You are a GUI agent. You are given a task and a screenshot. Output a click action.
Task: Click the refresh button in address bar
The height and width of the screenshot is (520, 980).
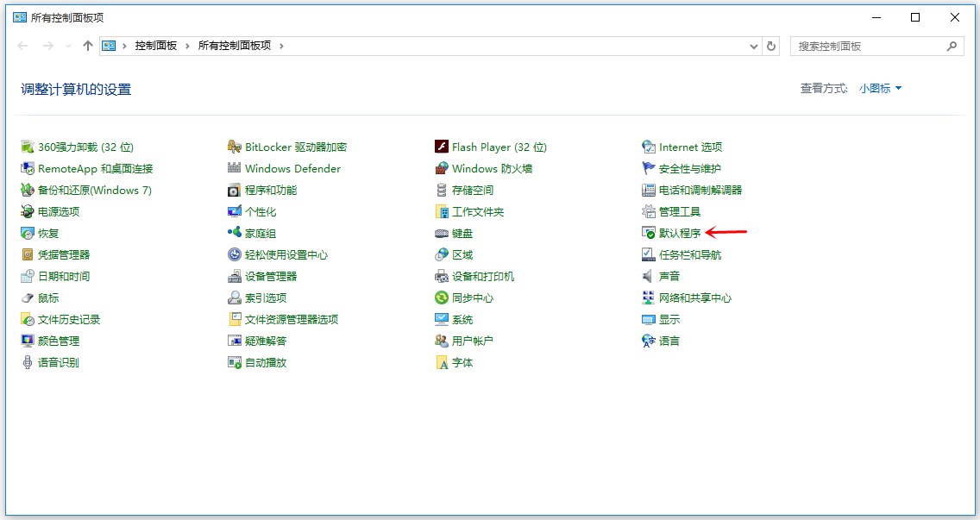coord(770,46)
